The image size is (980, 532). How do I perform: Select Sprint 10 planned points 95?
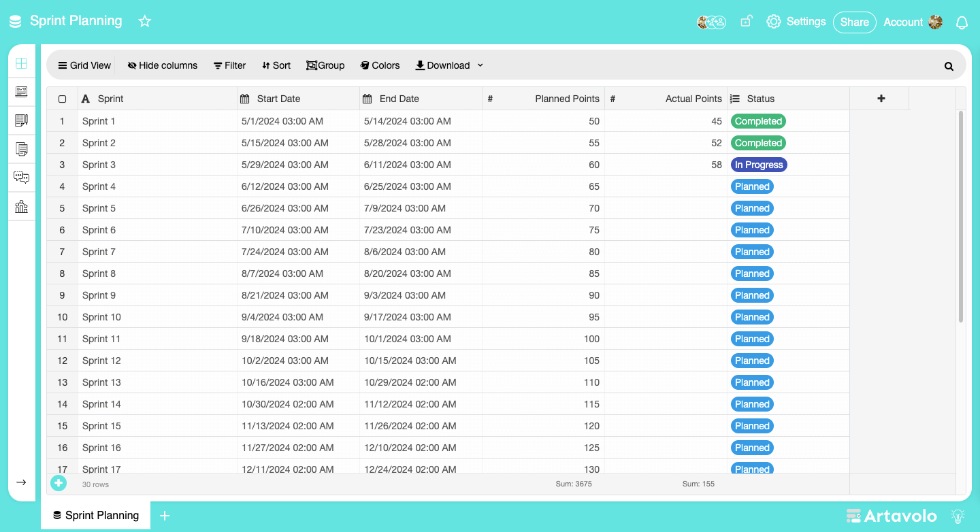(x=543, y=317)
